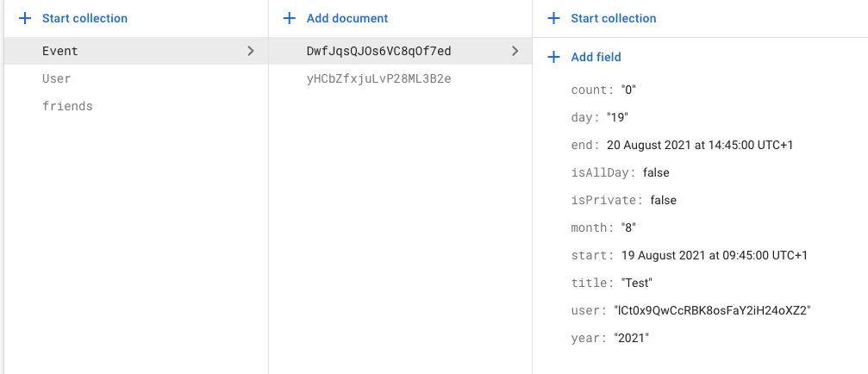
Task: Open the friends collection
Action: tap(67, 106)
